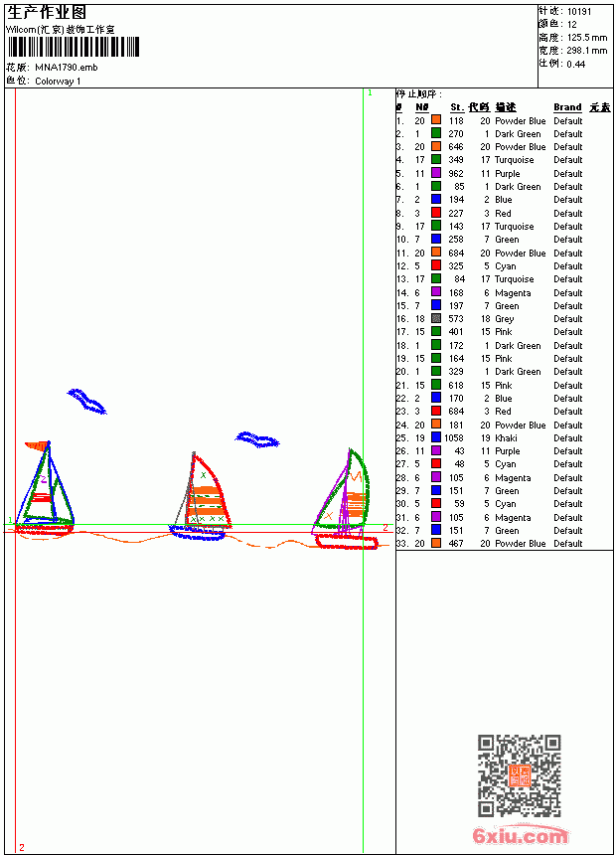Click the middle sailboat with red sail
Image resolution: width=616 pixels, height=855 pixels.
pyautogui.click(x=200, y=496)
